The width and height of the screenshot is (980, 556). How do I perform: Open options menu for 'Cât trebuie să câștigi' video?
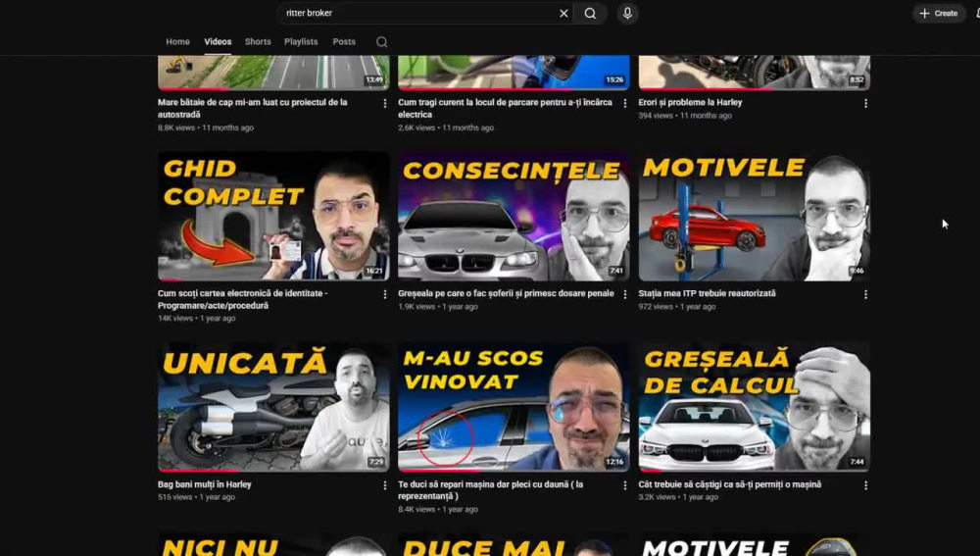865,485
